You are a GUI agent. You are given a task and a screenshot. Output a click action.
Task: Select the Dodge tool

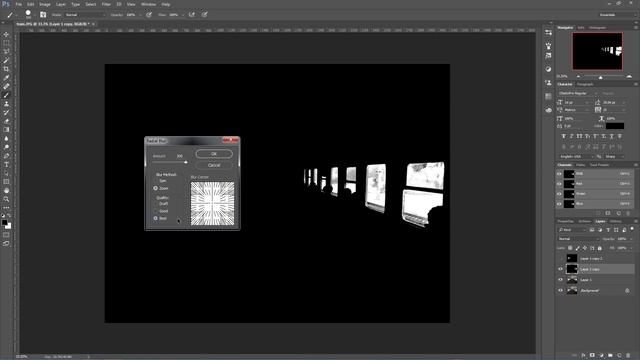(x=6, y=147)
